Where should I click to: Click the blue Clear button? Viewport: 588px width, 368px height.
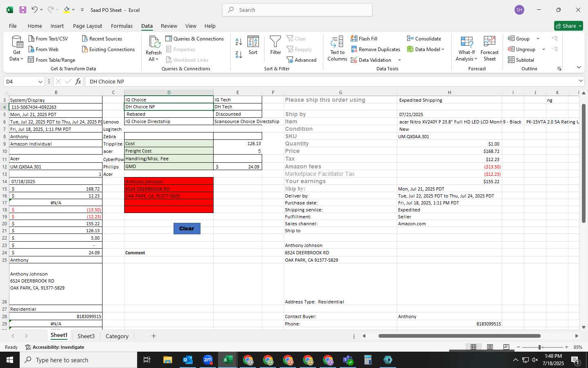coord(187,229)
